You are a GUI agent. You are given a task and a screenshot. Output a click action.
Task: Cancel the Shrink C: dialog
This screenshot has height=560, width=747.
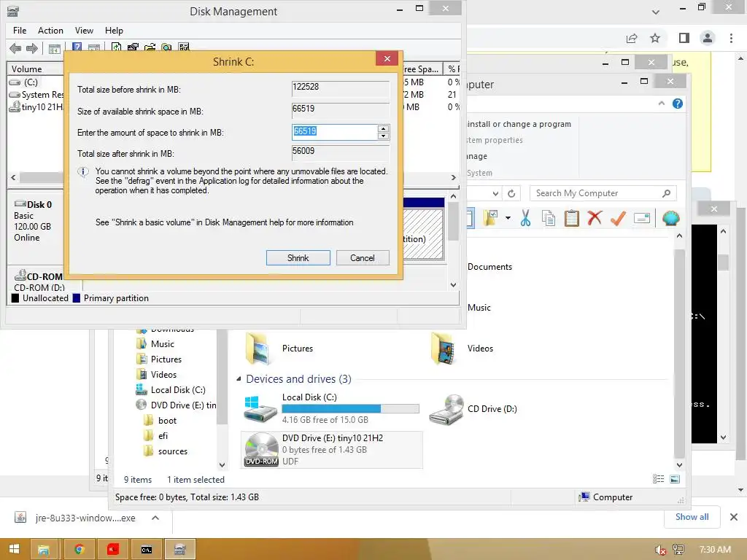pos(362,257)
